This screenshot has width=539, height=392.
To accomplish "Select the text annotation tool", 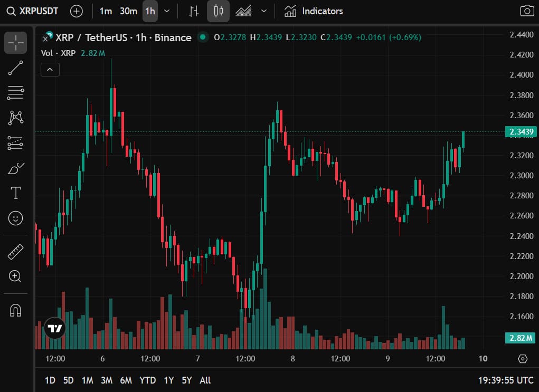I will pos(16,193).
